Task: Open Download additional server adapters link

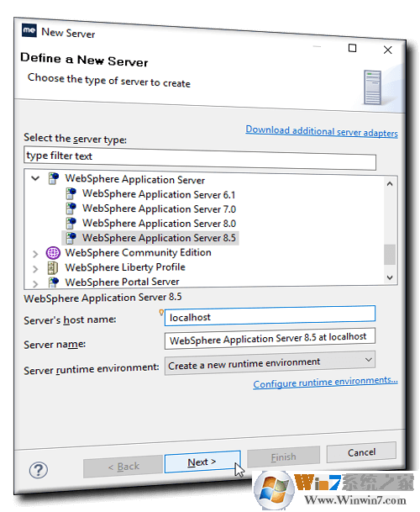Action: point(322,131)
